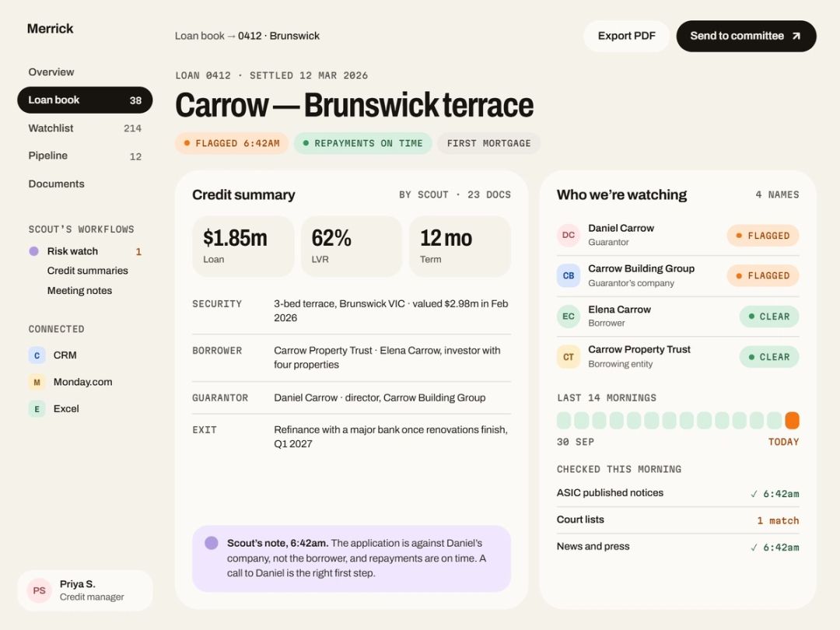Click Daniel Carrow's DC avatar
This screenshot has width=840, height=630.
coord(569,235)
